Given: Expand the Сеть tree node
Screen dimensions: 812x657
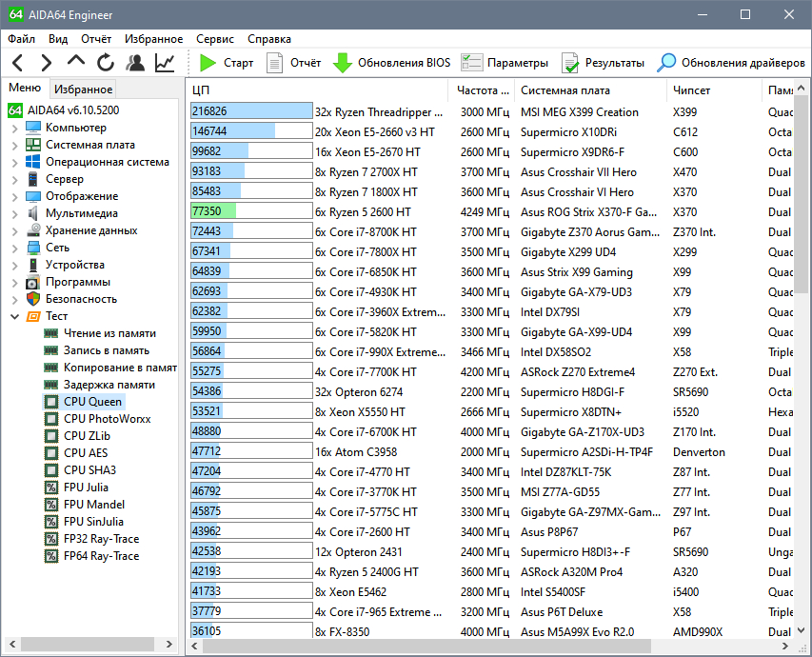Looking at the screenshot, I should tap(15, 248).
